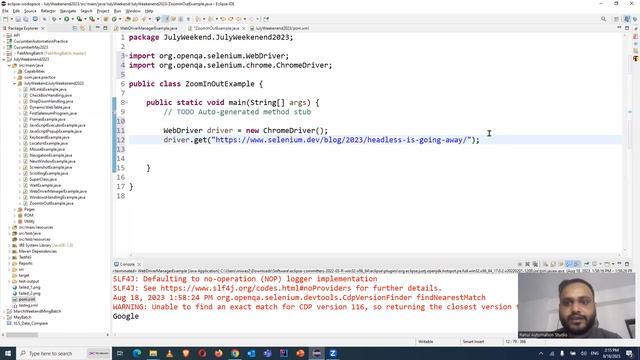Click Link with Editor in Package Explorer
This screenshot has height=360, width=640.
coord(82,28)
